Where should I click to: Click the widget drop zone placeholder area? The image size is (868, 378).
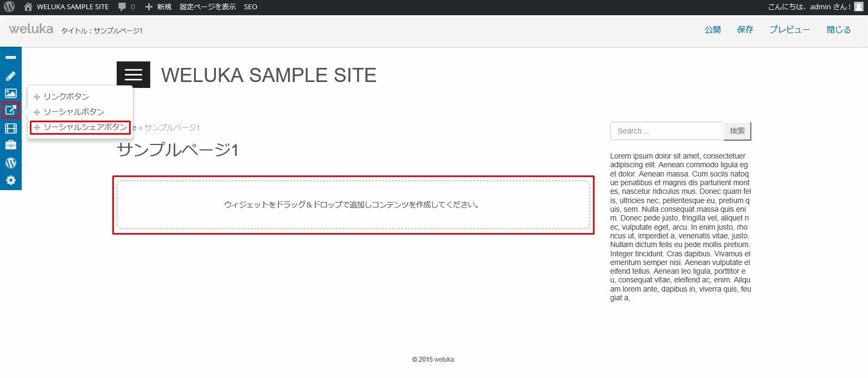point(353,205)
